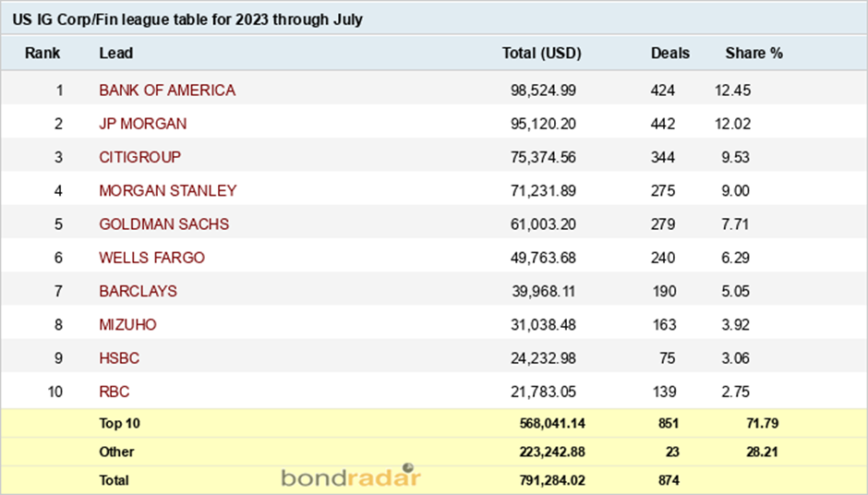Select share value 9.53
Screen dimensions: 868x495
[x=736, y=157]
